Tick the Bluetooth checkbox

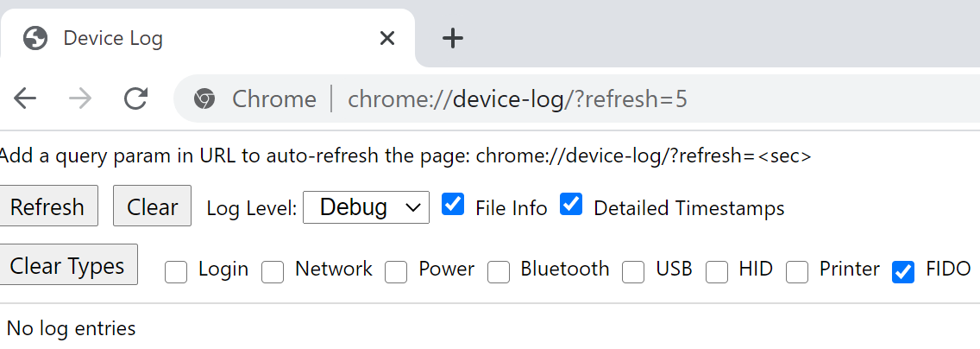pyautogui.click(x=498, y=272)
